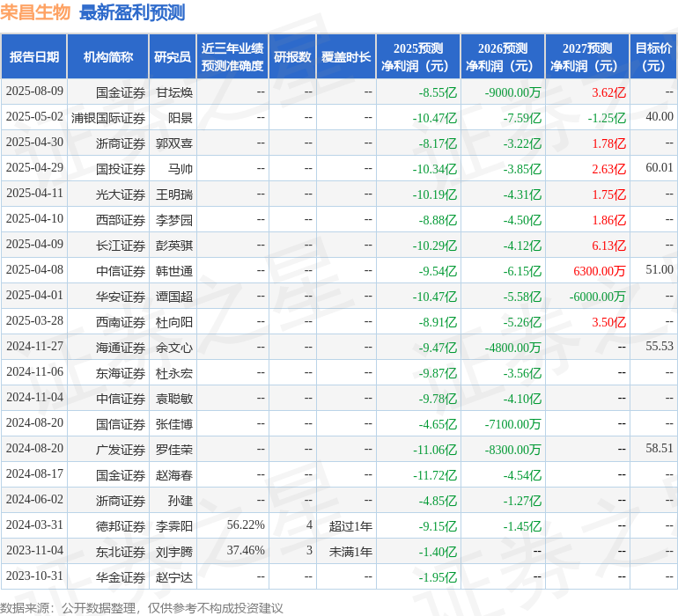This screenshot has height=616, width=678.
Task: Click the 60.01 target price cell
Action: [x=659, y=168]
